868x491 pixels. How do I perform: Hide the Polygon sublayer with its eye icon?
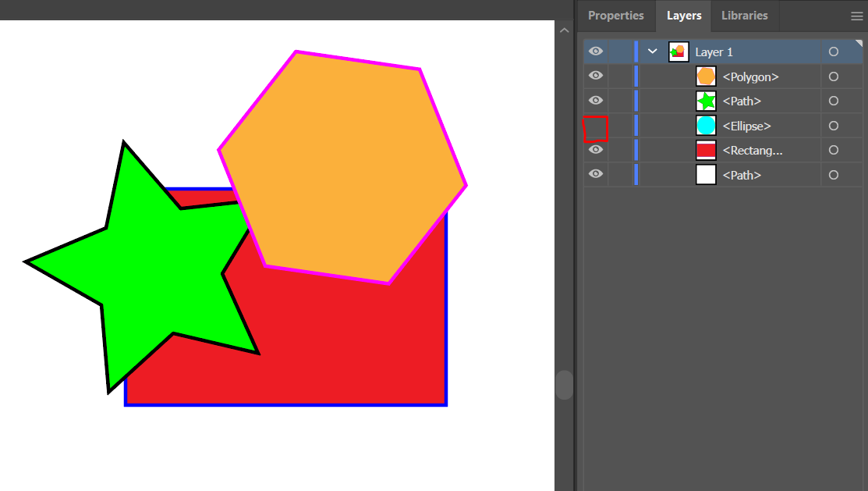point(596,76)
